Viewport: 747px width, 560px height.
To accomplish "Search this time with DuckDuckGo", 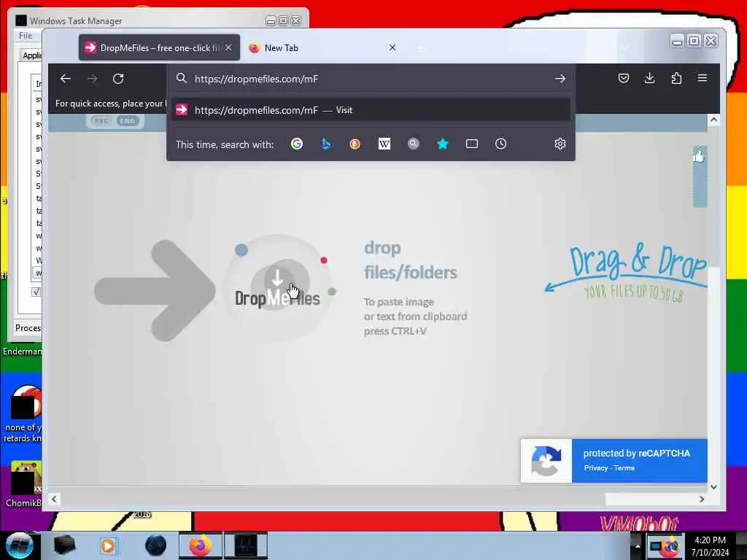I will tap(355, 144).
